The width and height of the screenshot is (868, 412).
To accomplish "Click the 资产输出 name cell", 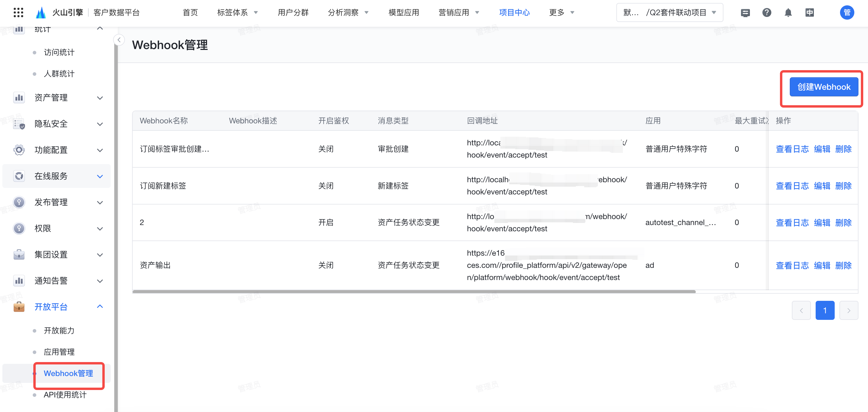I will 155,265.
